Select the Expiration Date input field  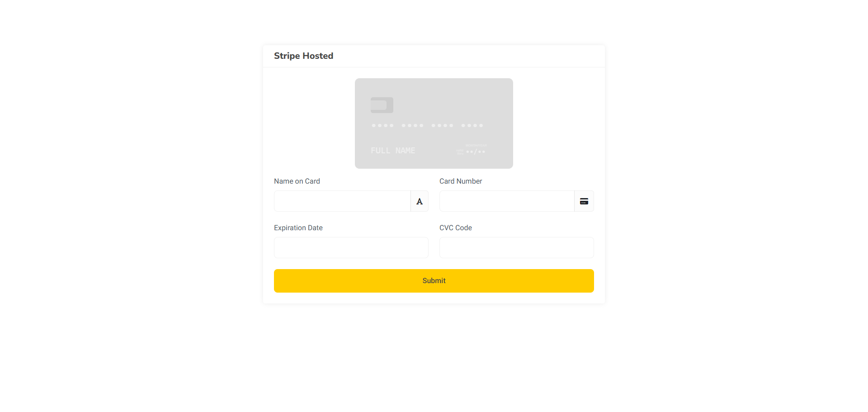(351, 248)
